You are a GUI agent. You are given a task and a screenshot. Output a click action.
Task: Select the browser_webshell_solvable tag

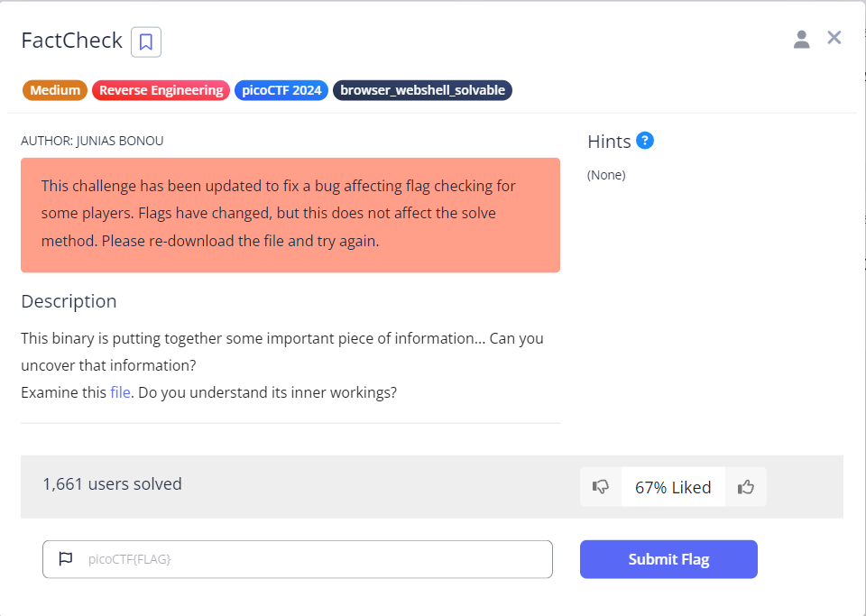point(422,90)
